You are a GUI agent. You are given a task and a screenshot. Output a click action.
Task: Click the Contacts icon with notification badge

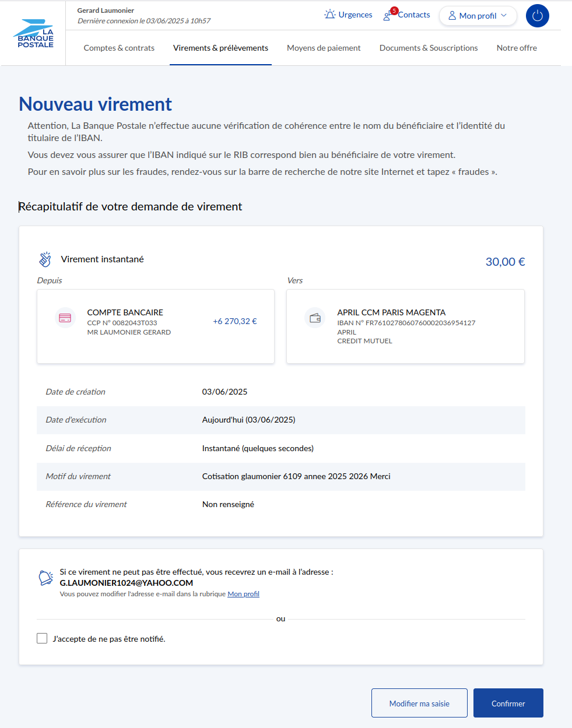click(388, 15)
